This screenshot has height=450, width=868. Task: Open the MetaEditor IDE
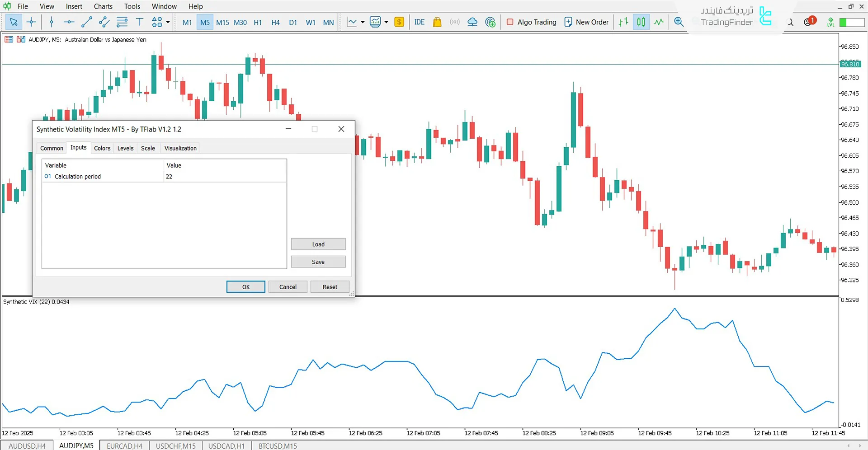click(420, 22)
